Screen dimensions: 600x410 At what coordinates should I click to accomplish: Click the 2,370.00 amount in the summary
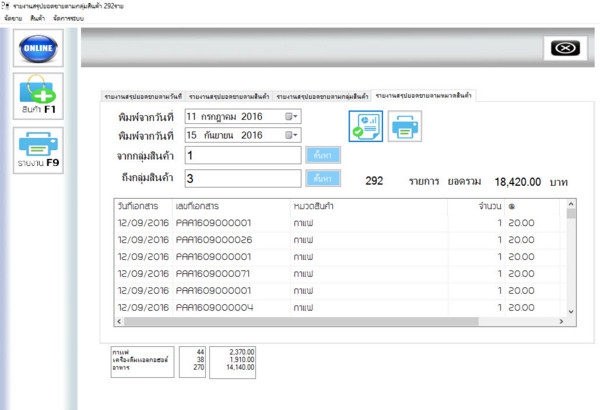coord(242,352)
